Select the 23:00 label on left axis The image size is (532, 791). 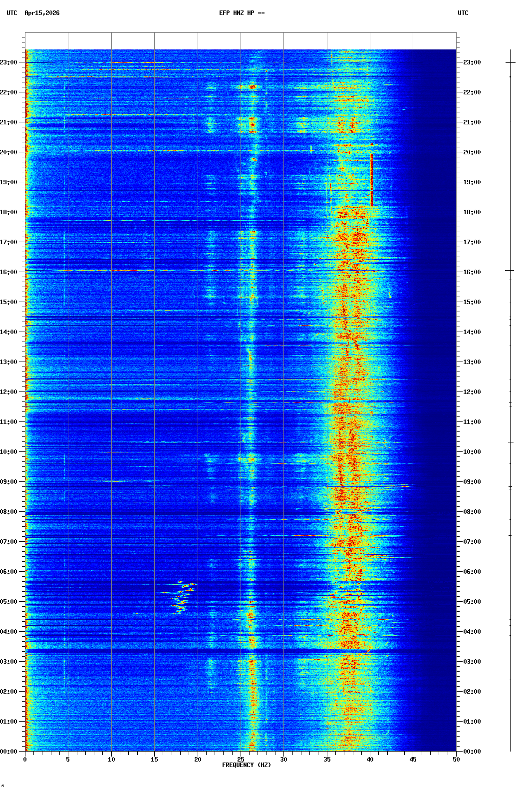9,62
